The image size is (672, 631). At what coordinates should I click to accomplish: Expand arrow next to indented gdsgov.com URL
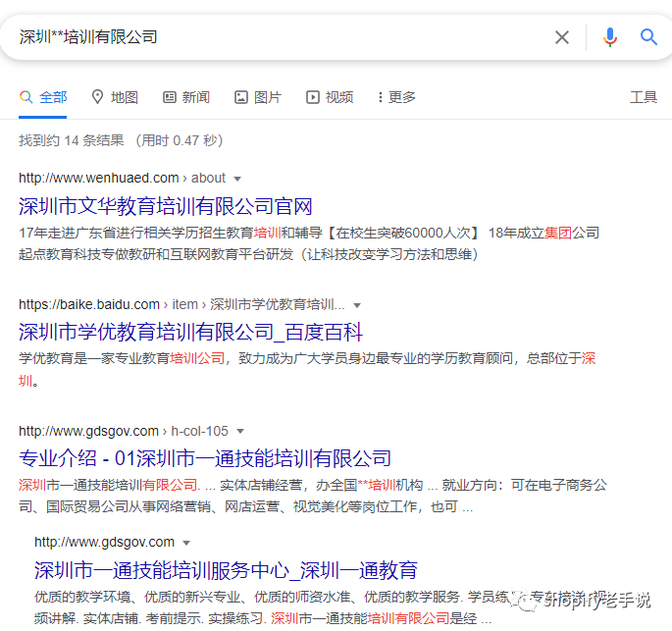(x=186, y=543)
